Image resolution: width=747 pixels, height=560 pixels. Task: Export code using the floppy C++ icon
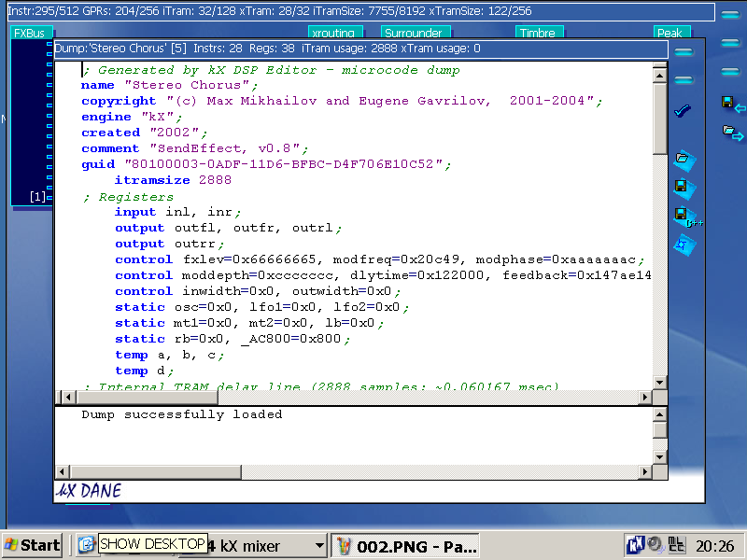(x=687, y=217)
